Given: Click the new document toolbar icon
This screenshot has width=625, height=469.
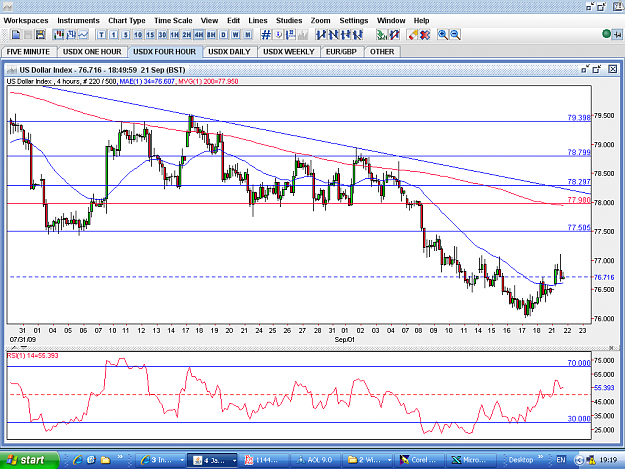Looking at the screenshot, I should [x=16, y=35].
